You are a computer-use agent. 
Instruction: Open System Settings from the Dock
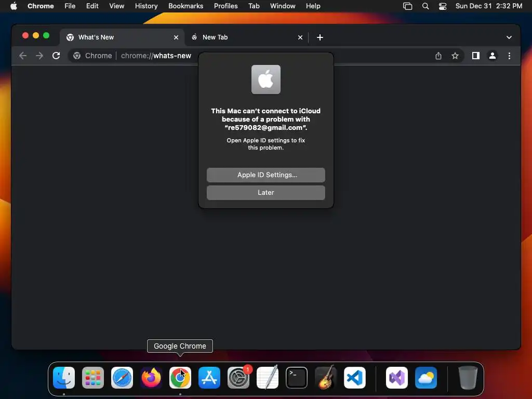[238, 378]
